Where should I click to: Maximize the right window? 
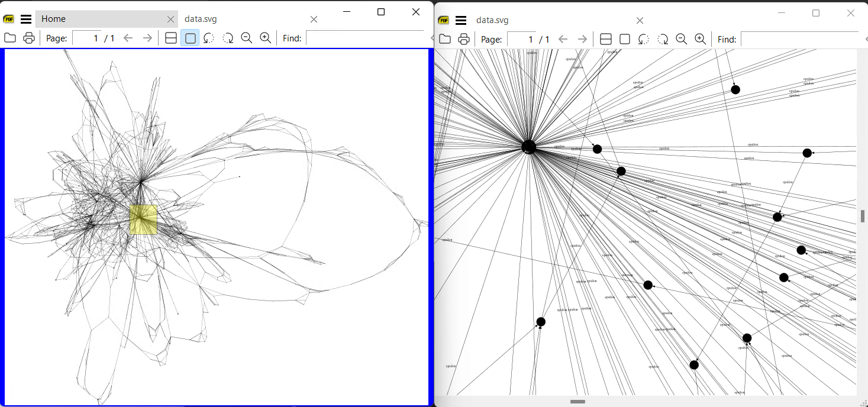816,13
